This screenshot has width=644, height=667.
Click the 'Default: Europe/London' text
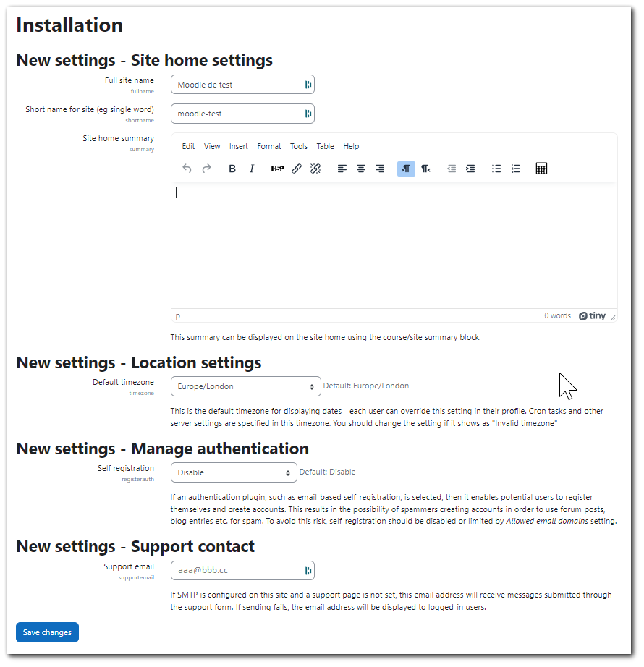pos(366,386)
